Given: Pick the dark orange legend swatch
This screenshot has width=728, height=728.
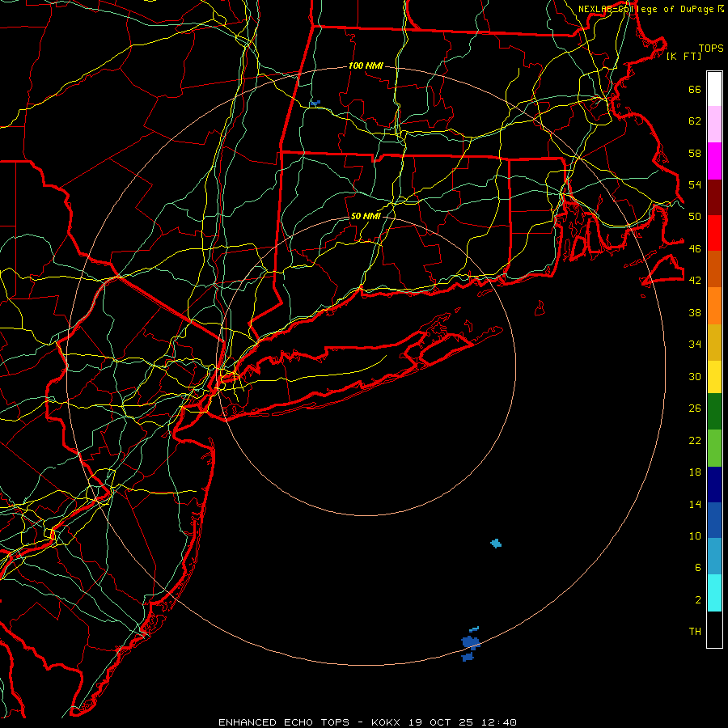Looking at the screenshot, I should [714, 269].
